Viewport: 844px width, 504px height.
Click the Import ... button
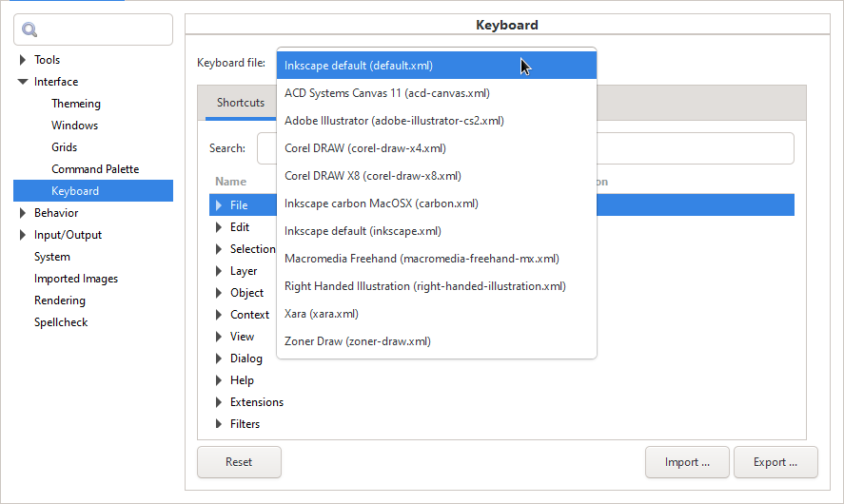pyautogui.click(x=687, y=462)
